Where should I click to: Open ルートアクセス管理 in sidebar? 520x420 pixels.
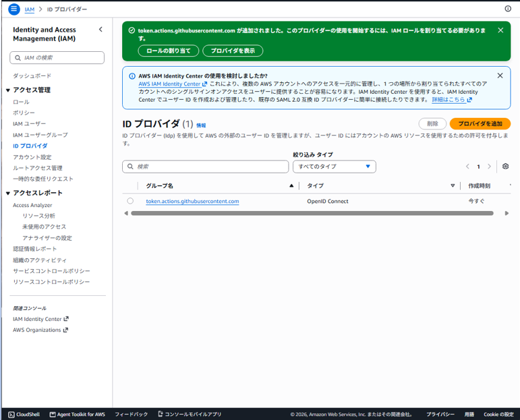coord(38,168)
